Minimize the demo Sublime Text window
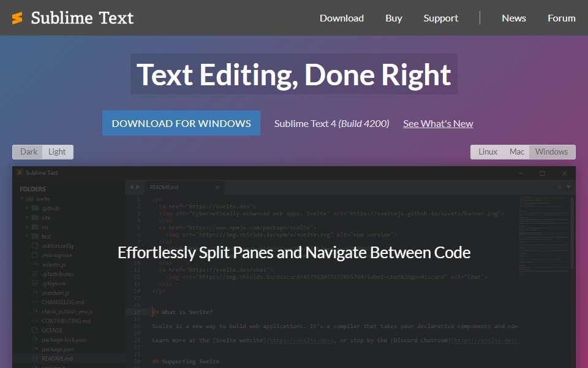588x368 pixels. pos(521,173)
